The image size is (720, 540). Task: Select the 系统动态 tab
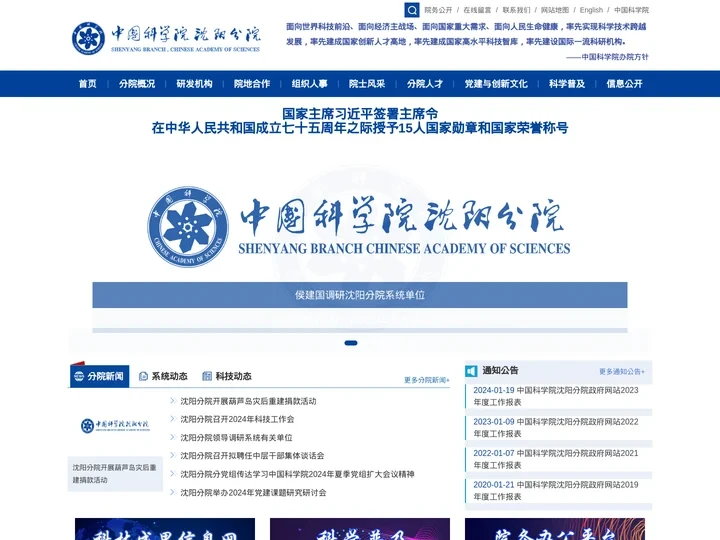(x=169, y=377)
